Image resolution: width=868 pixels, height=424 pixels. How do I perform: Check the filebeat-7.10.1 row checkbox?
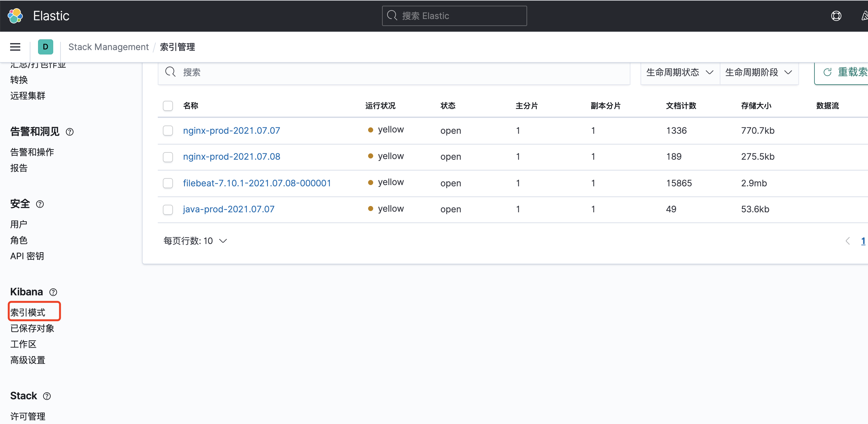click(x=168, y=183)
